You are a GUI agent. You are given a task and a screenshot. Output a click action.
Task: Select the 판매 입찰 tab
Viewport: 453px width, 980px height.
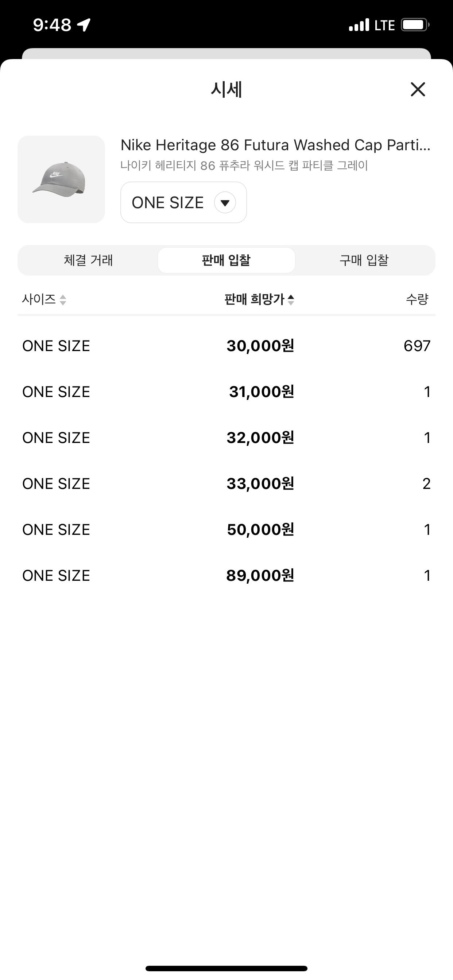[226, 260]
